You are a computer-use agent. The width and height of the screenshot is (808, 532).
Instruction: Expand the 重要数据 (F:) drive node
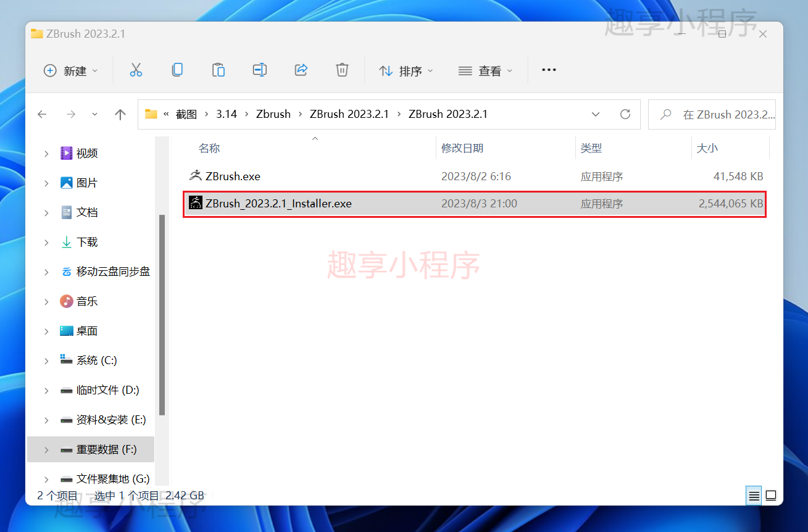click(x=46, y=449)
